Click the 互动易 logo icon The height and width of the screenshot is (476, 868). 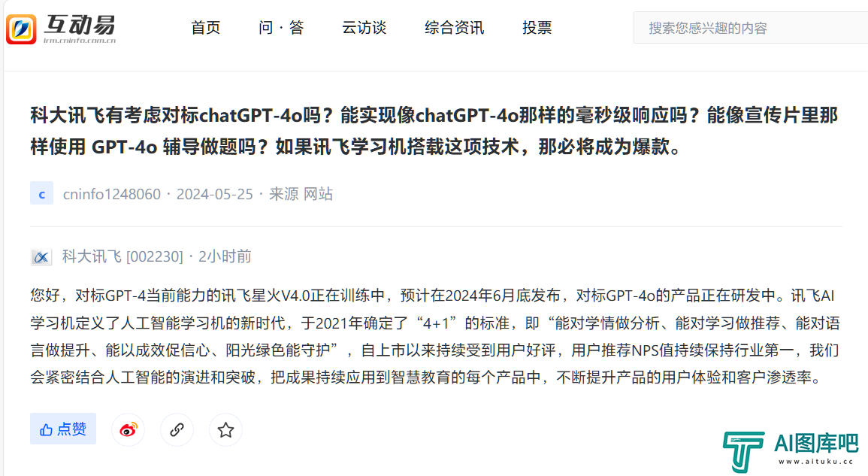click(x=21, y=29)
